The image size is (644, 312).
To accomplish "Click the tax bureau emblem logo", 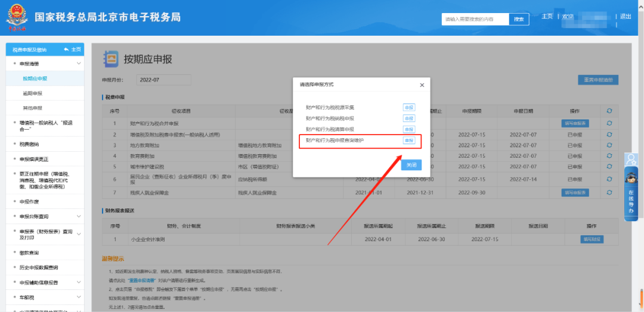I will 17,17.
